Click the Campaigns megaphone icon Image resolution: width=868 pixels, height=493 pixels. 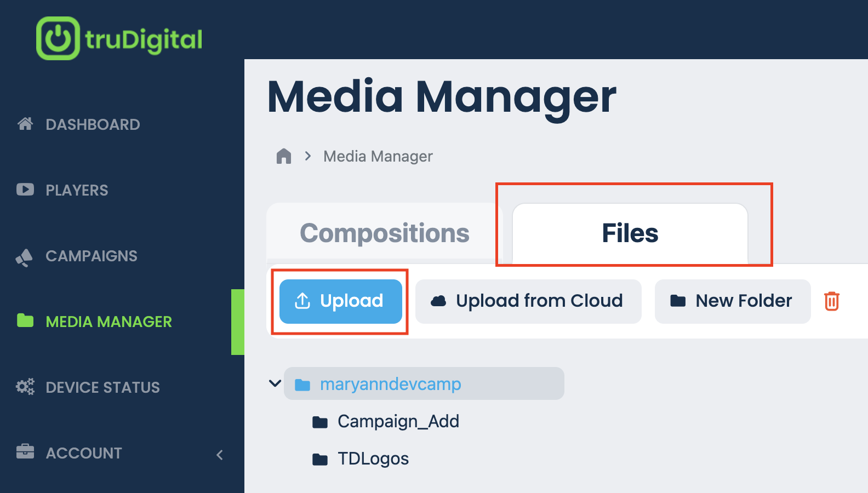point(24,257)
